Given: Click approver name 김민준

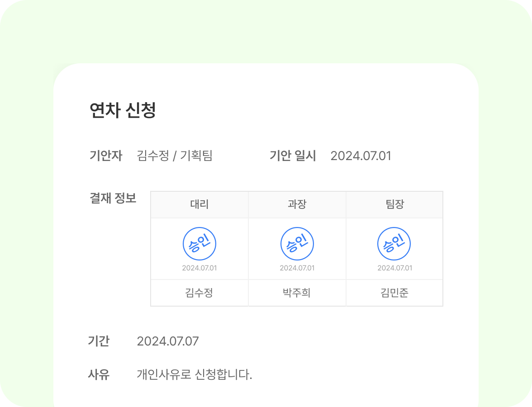Looking at the screenshot, I should coord(394,293).
